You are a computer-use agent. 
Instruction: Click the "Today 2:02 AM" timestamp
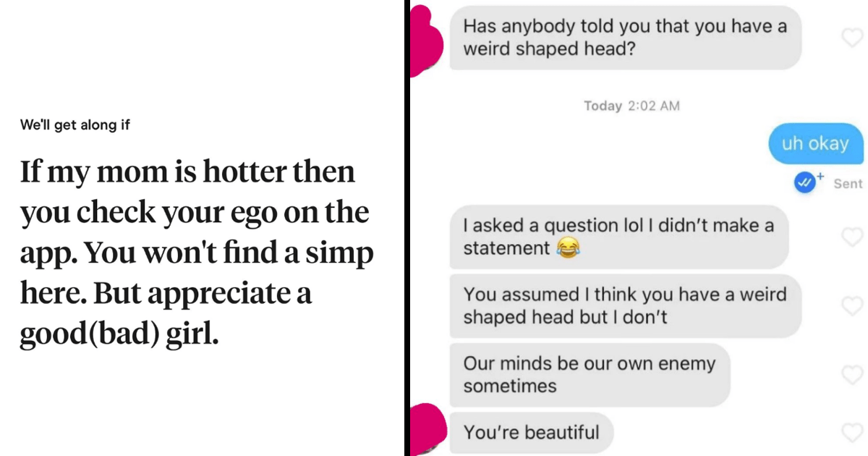[631, 106]
